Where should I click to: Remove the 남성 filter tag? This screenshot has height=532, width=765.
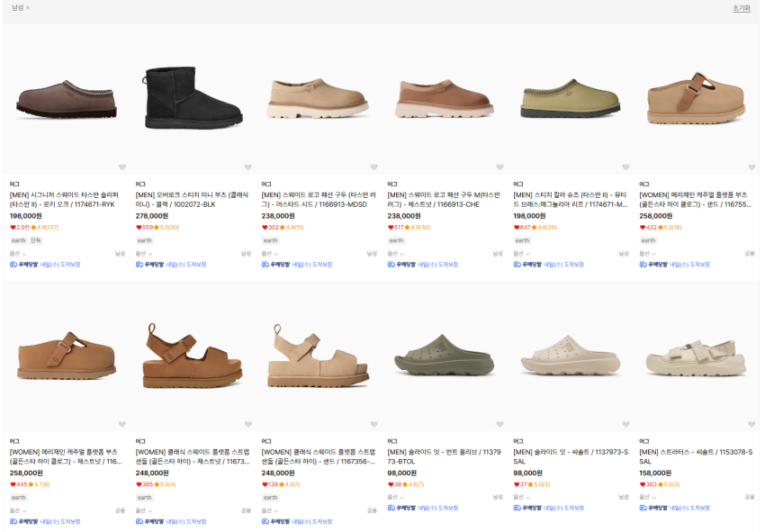tap(28, 8)
